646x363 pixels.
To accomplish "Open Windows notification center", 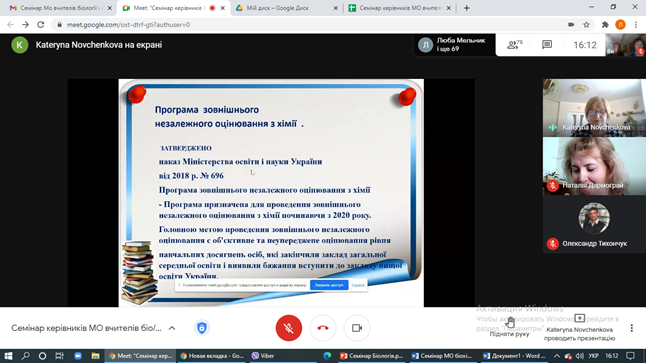I will point(630,356).
